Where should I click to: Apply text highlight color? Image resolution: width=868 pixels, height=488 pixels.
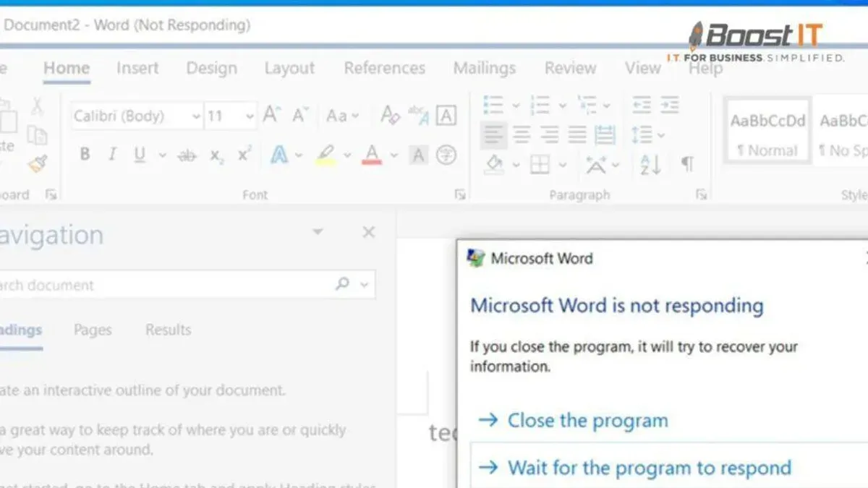pyautogui.click(x=325, y=154)
